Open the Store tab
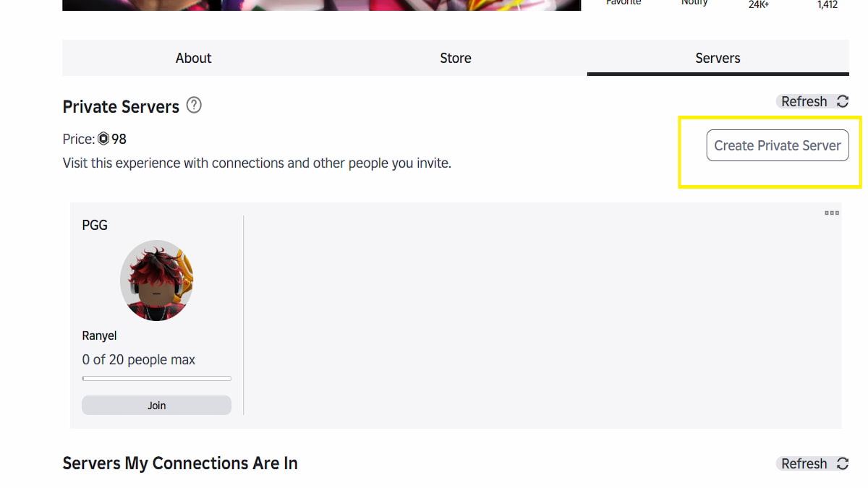This screenshot has width=868, height=488. 455,58
